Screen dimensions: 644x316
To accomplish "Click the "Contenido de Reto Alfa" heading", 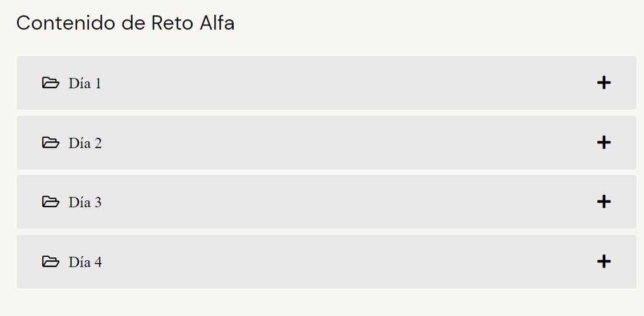I will (125, 23).
